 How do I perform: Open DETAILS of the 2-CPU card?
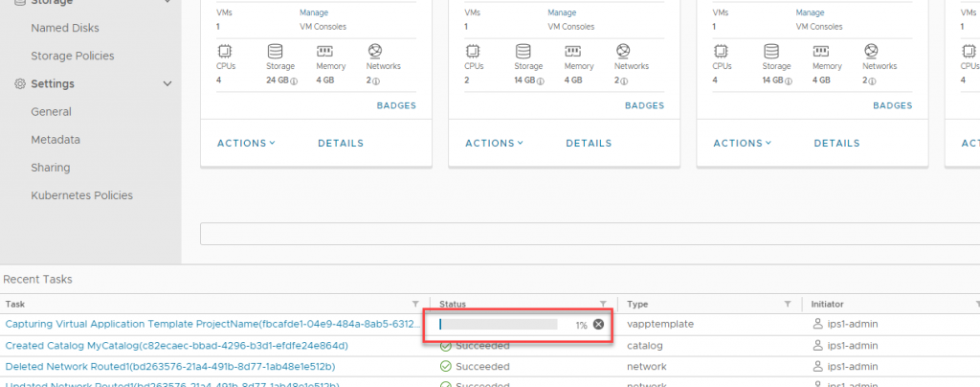coord(589,143)
